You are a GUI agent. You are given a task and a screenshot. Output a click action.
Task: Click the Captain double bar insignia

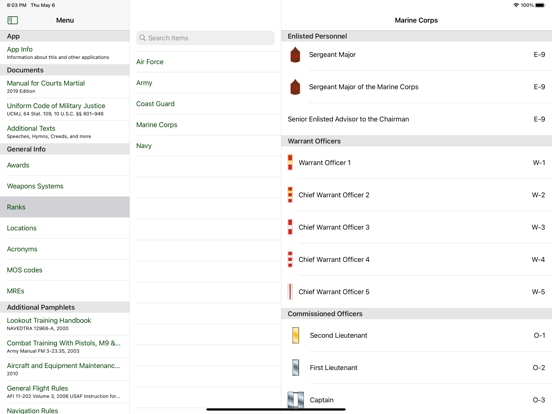tap(295, 400)
